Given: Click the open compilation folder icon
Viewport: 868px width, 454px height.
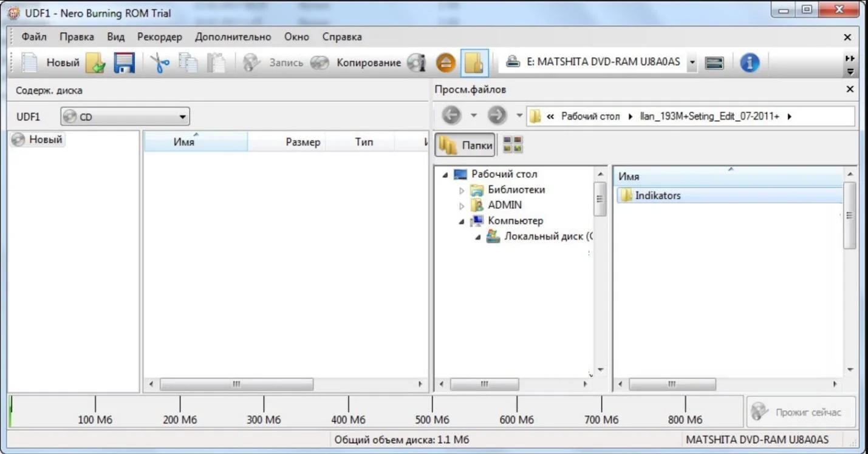Looking at the screenshot, I should click(96, 63).
